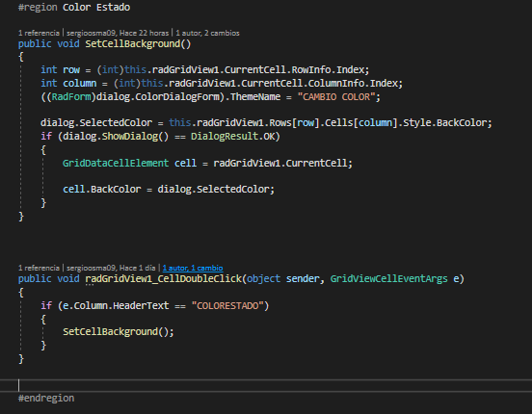Click the GridDataCellElement type name
This screenshot has height=414, width=532.
point(116,163)
